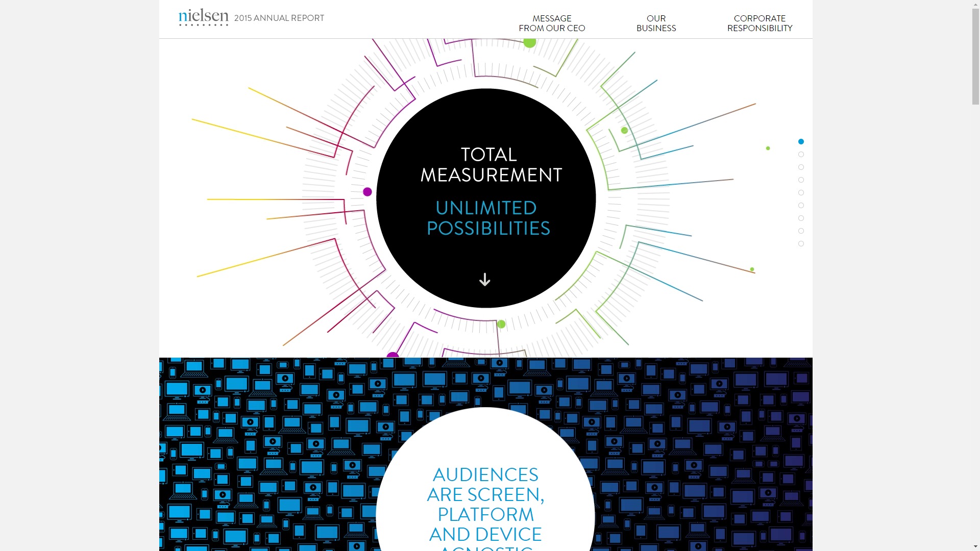Open Message From Our CEO menu
The image size is (980, 551).
tap(552, 23)
